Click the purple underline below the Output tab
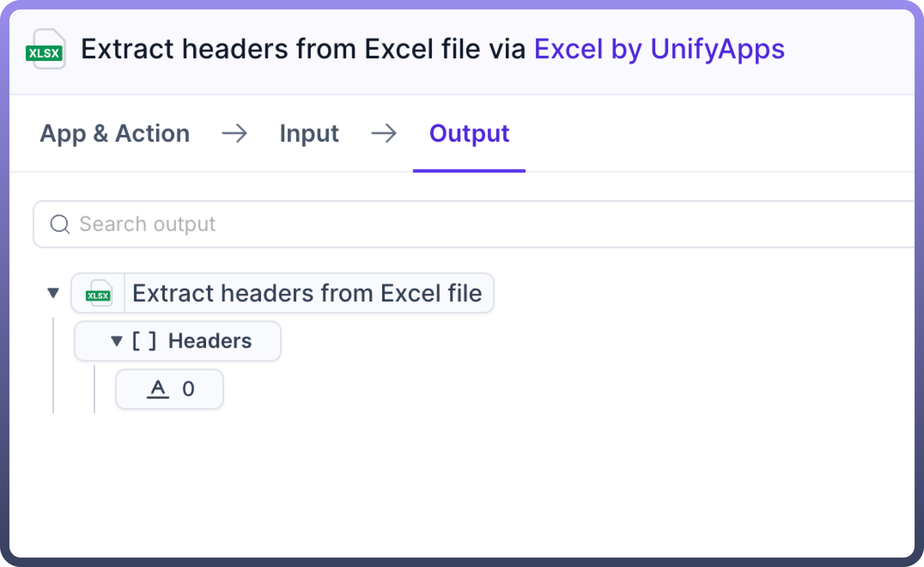Viewport: 924px width, 567px height. (x=469, y=171)
